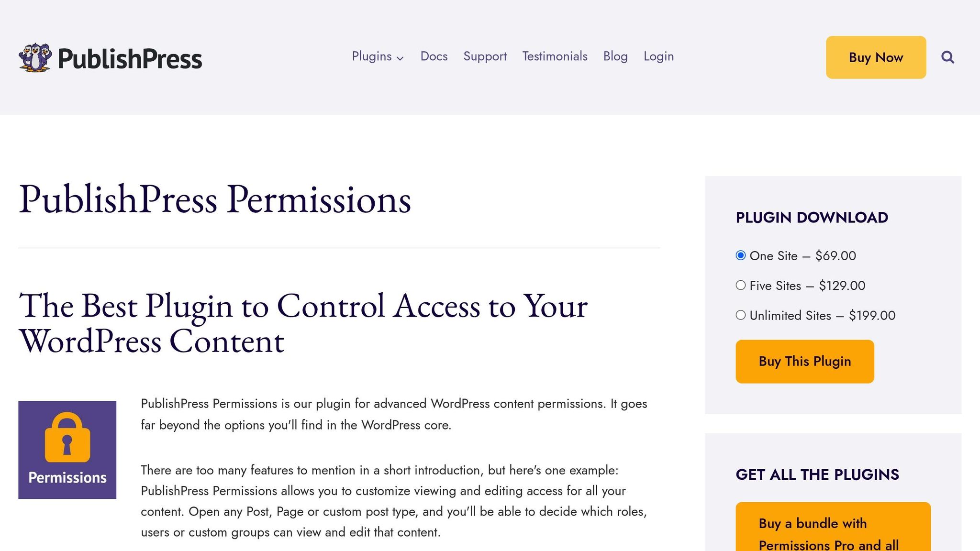Click the PLUGIN DOWNLOAD sidebar heading

pyautogui.click(x=812, y=218)
